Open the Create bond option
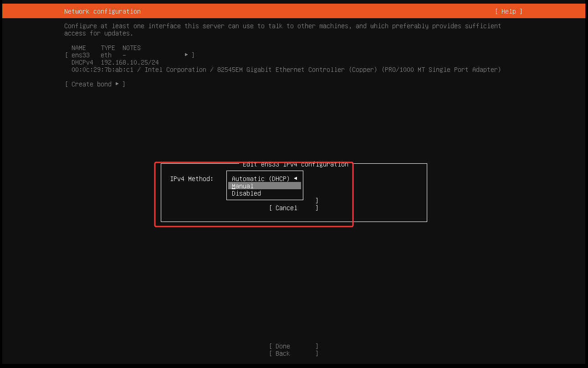Viewport: 588px width, 368px height. (x=92, y=84)
